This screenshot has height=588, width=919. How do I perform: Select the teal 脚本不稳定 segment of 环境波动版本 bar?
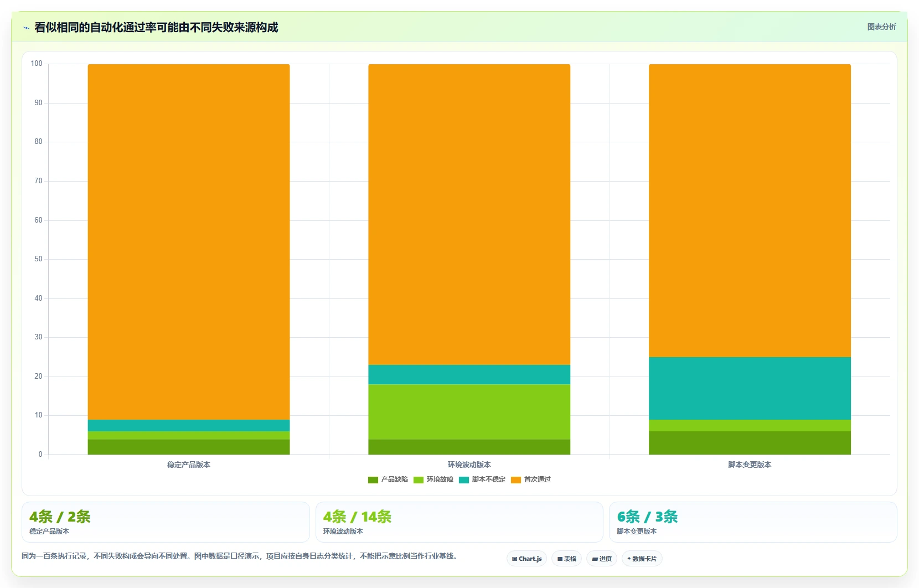[x=469, y=374]
